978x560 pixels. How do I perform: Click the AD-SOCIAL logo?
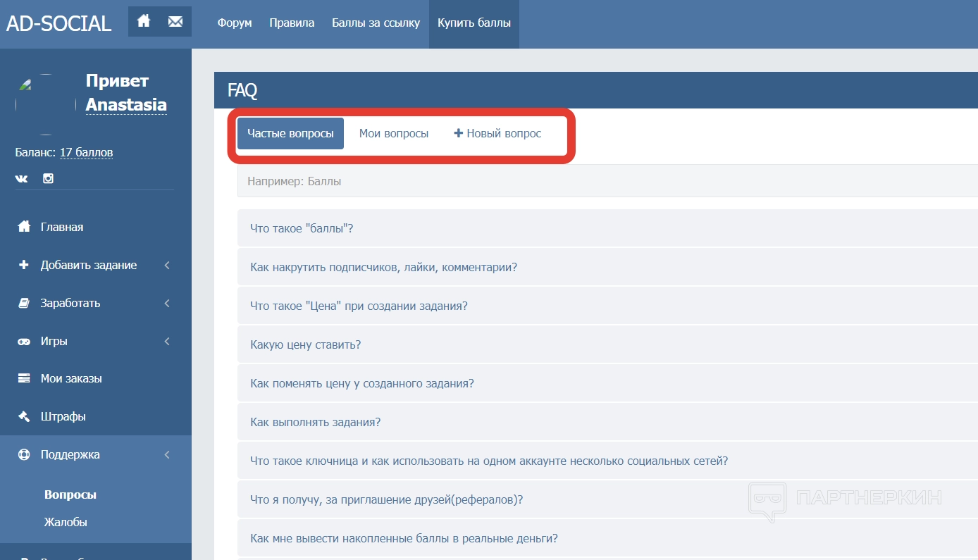click(59, 23)
